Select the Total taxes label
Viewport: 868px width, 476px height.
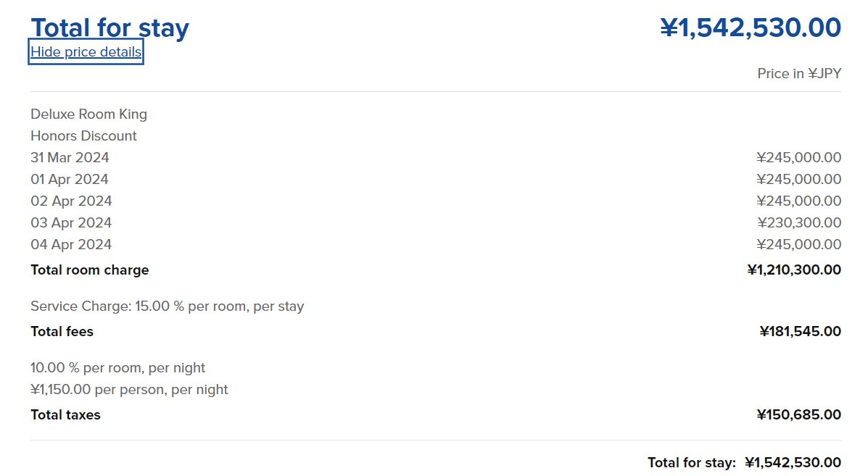[x=65, y=415]
